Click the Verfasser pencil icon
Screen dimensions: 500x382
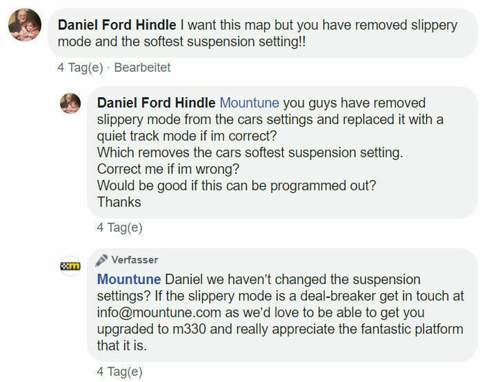click(101, 260)
